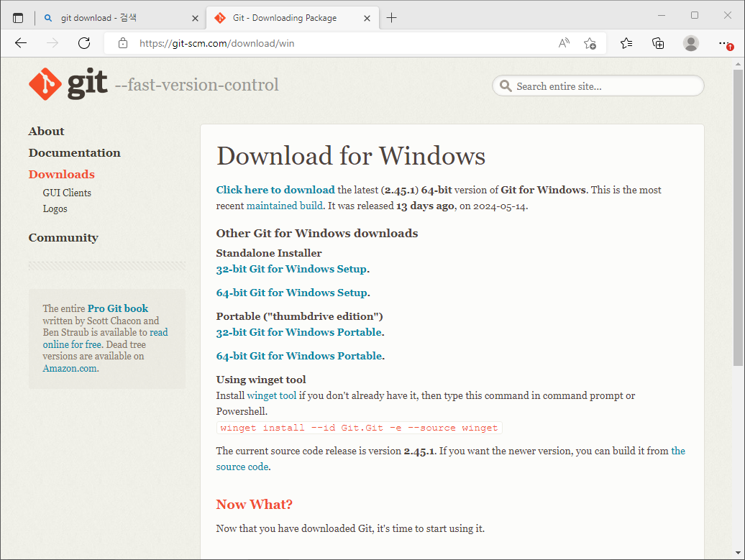
Task: Go to the Downloads section
Action: (x=61, y=174)
